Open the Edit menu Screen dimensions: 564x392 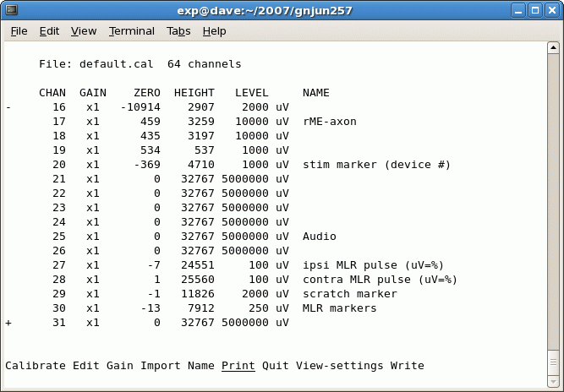pos(49,31)
